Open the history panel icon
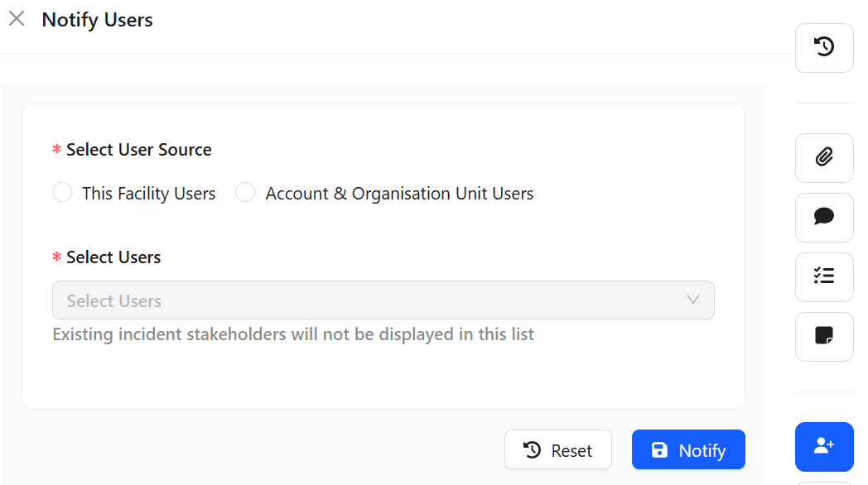The image size is (868, 485). pos(824,47)
